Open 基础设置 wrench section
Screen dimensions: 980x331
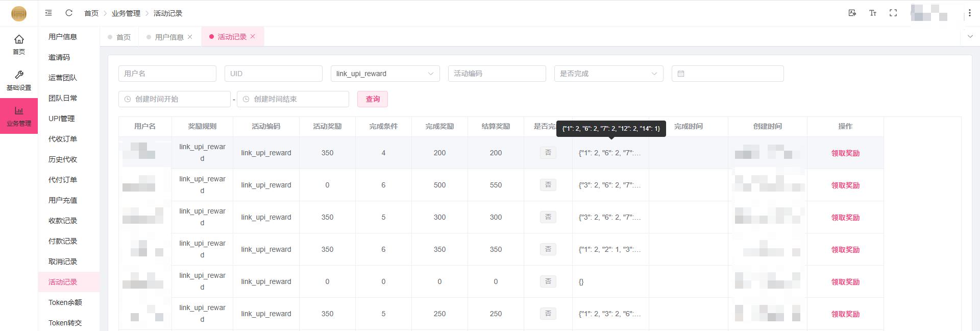coord(19,80)
